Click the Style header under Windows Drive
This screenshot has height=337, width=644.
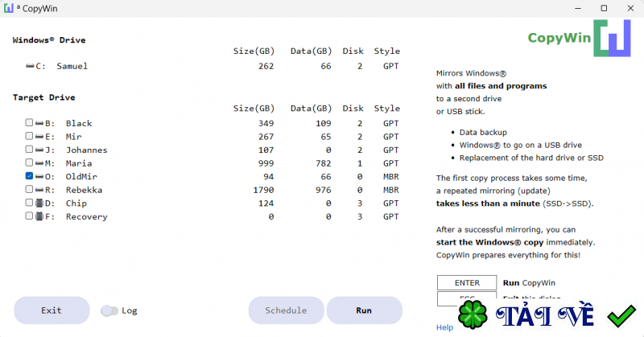click(x=387, y=51)
